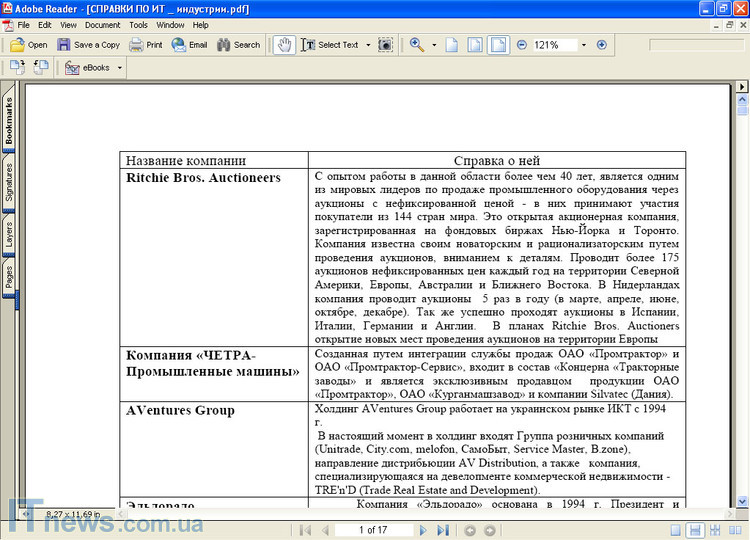Click the "Справка о ней" header cell
Image resolution: width=750 pixels, height=540 pixels.
pos(497,160)
